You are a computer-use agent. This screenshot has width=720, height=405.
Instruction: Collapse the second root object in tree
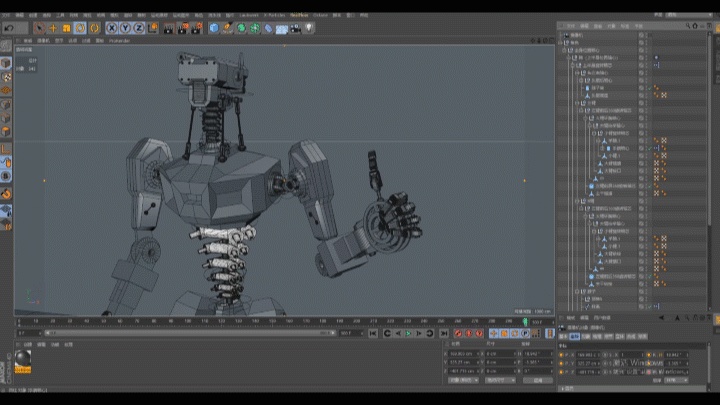click(562, 43)
